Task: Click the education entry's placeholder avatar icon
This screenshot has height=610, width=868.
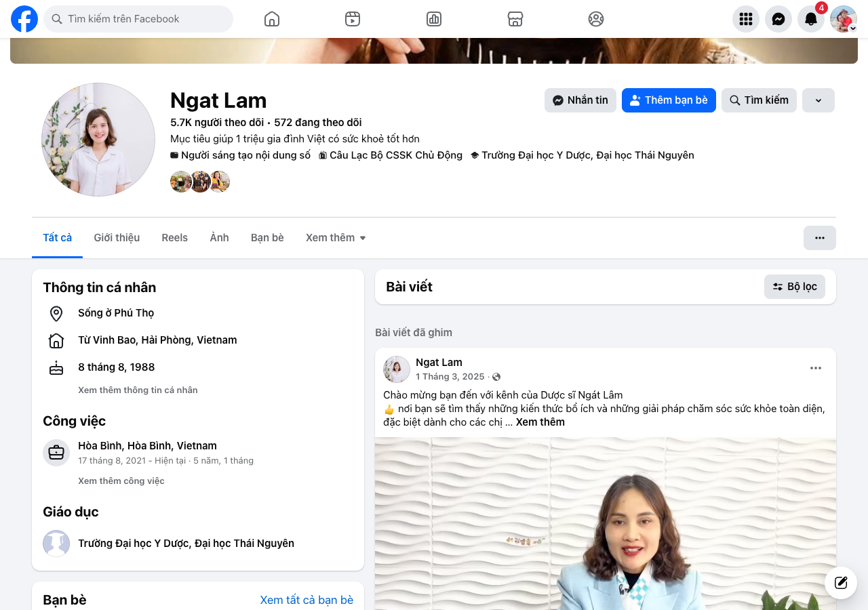Action: coord(56,544)
